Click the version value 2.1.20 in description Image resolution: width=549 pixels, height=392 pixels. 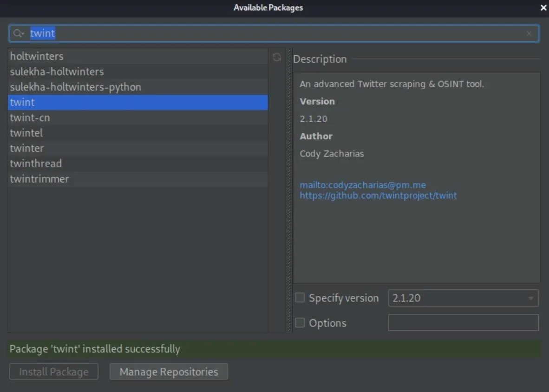point(314,118)
